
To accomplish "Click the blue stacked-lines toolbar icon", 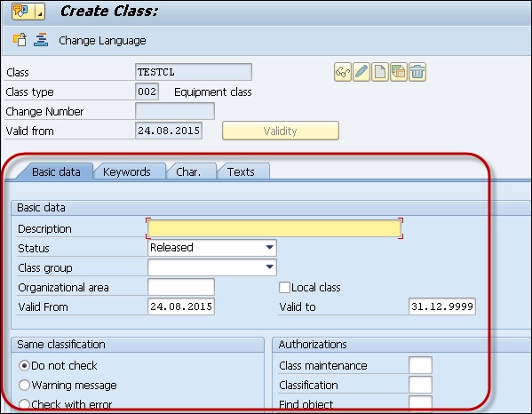I will (x=41, y=40).
